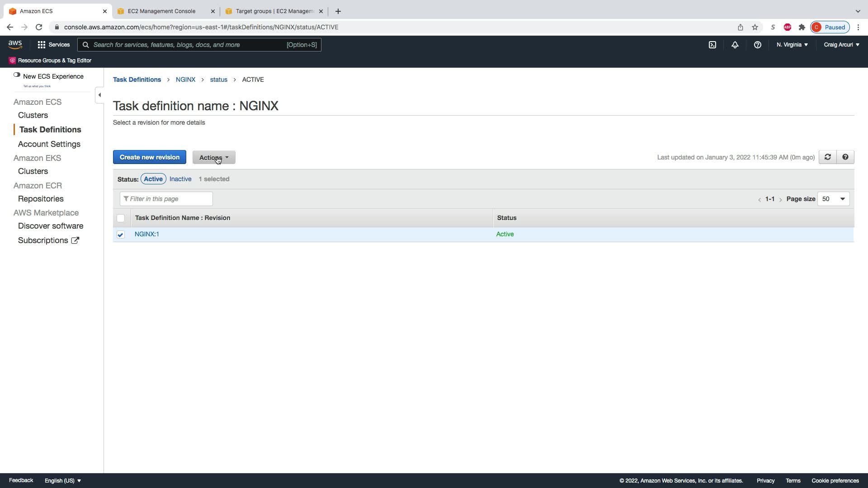The height and width of the screenshot is (488, 868).
Task: Open the notifications bell icon
Action: click(735, 45)
